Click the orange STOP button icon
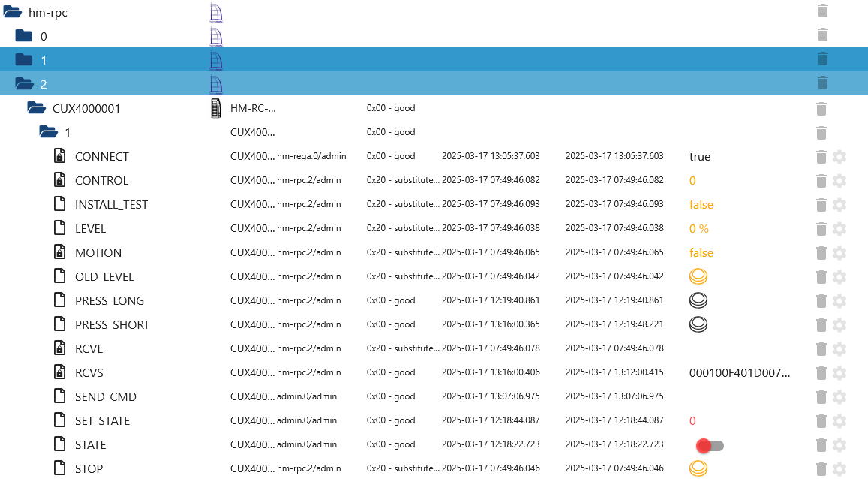868x479 pixels. (698, 468)
